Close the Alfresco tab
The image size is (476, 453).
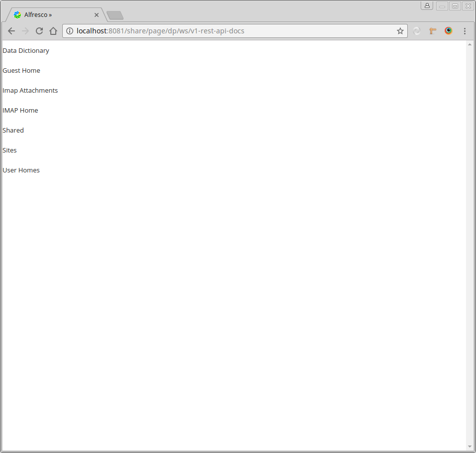pyautogui.click(x=97, y=15)
